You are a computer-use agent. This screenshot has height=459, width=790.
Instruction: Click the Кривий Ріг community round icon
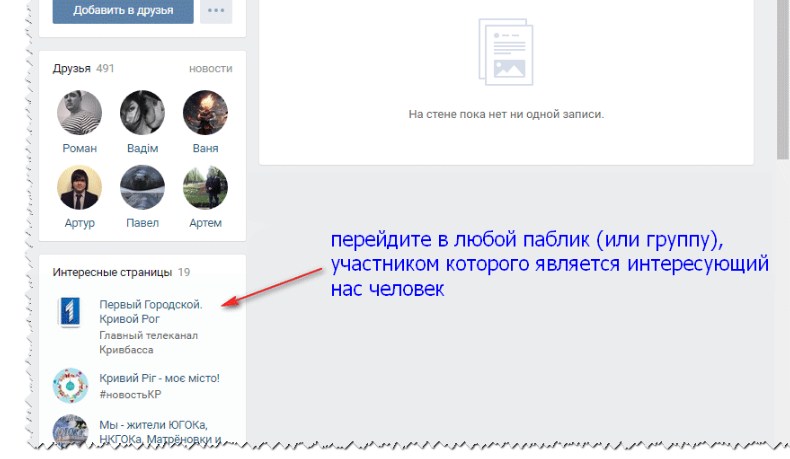[x=71, y=385]
